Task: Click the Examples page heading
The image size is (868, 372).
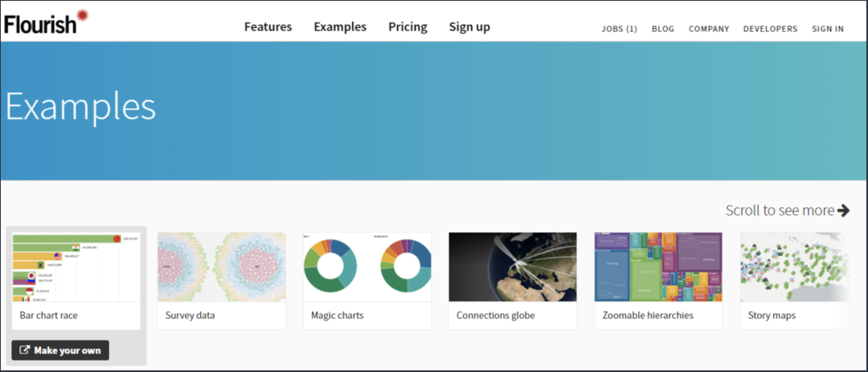Action: (81, 106)
